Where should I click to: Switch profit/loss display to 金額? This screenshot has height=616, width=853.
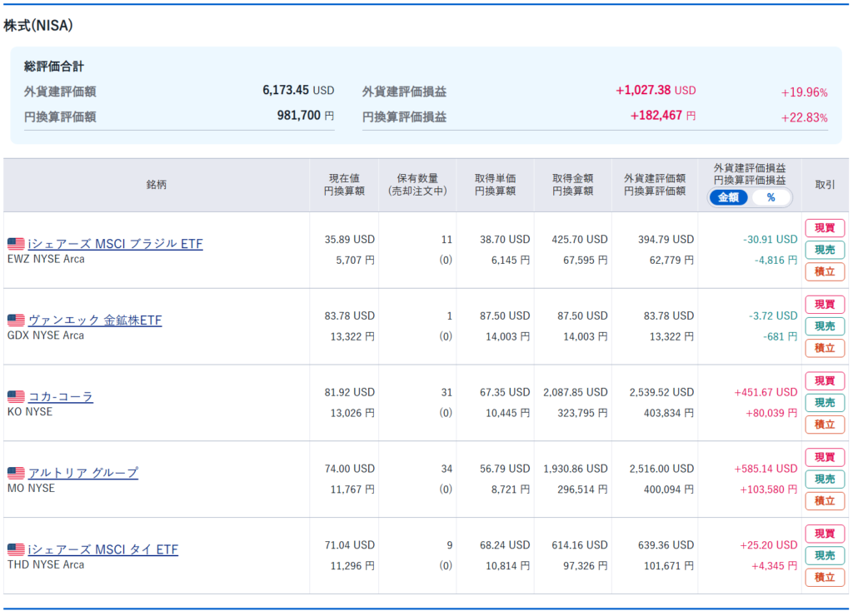click(728, 197)
